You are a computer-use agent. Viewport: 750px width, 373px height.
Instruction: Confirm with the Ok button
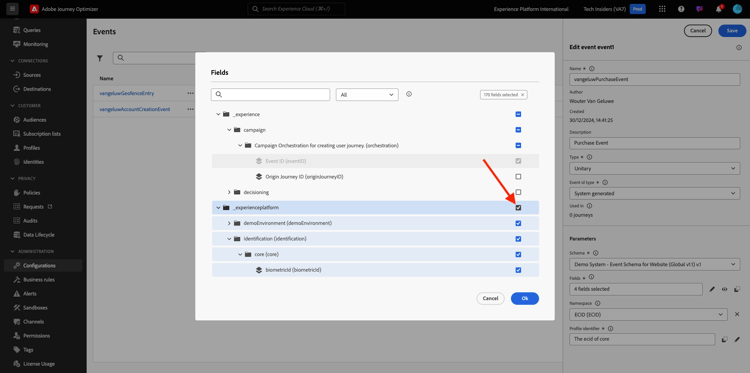pos(525,298)
